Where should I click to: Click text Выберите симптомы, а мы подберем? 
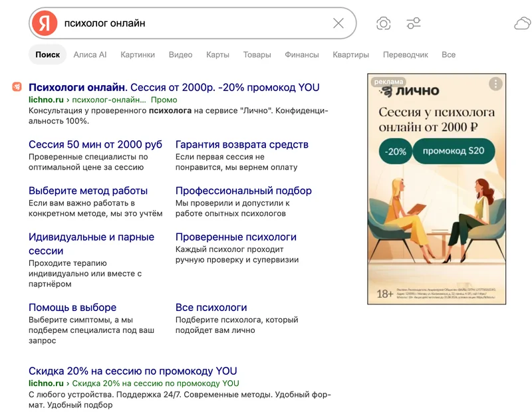(x=91, y=330)
